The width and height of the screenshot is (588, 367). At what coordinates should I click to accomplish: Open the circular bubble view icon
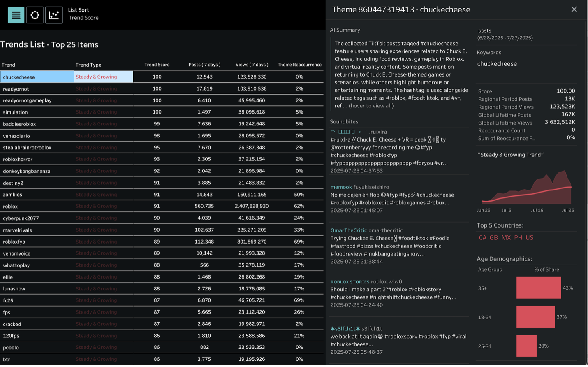click(x=35, y=15)
